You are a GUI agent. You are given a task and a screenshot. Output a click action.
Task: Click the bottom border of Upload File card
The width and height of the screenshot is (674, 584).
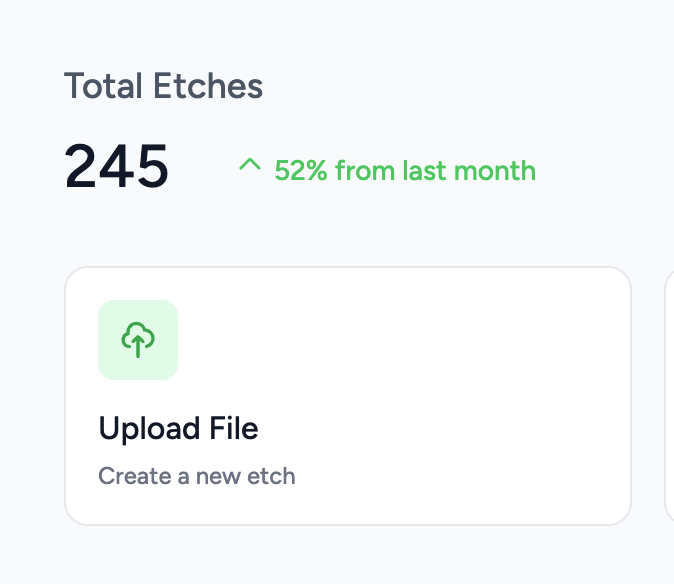347,523
